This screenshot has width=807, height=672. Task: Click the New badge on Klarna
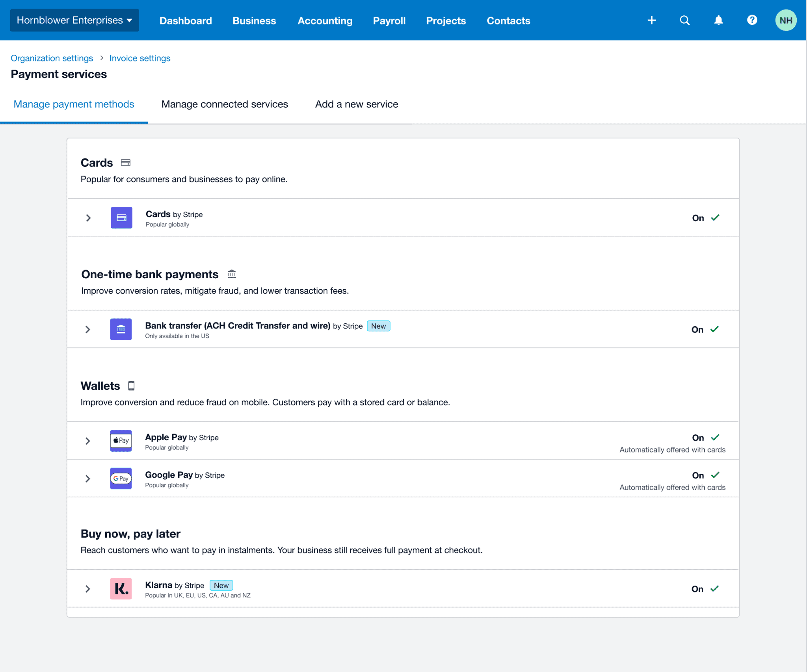(221, 585)
